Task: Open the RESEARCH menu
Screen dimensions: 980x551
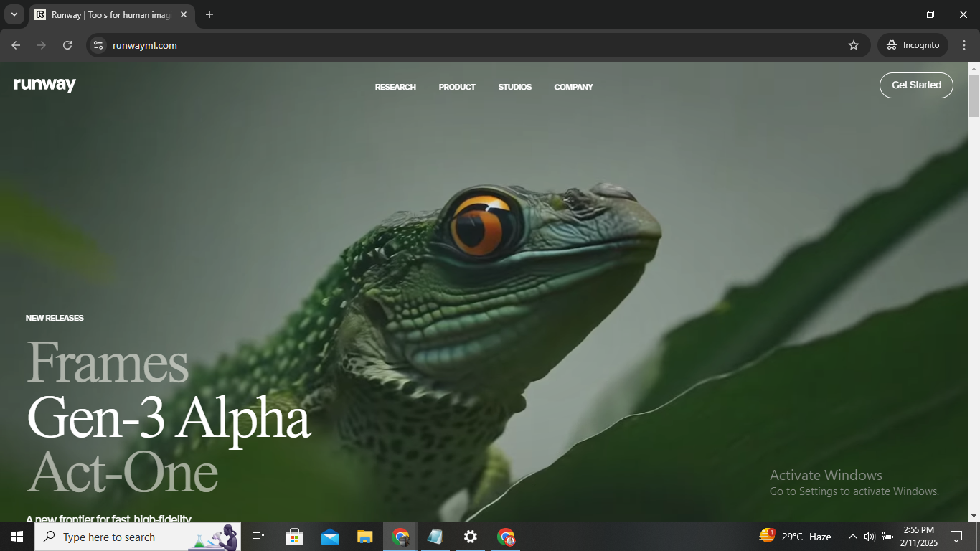Action: point(395,87)
